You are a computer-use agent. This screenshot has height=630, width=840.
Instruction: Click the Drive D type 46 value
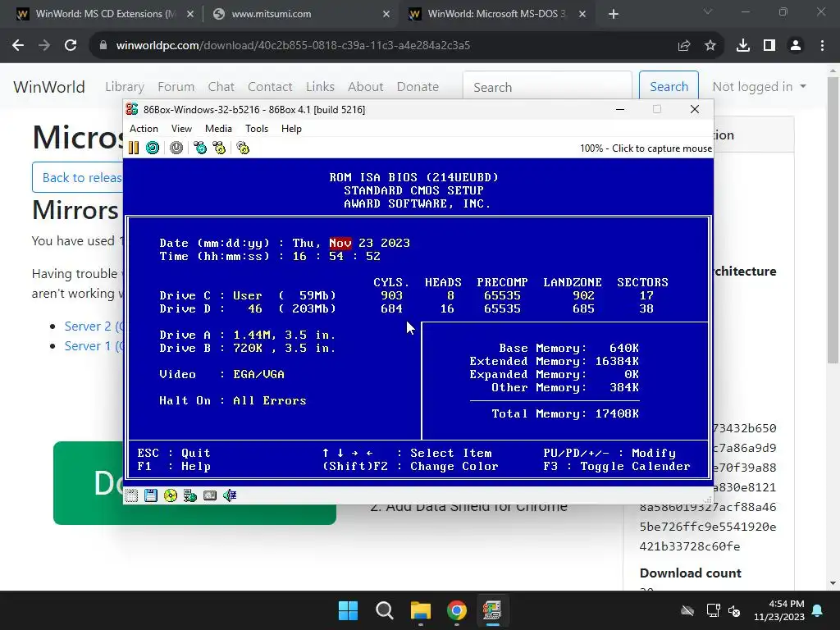point(255,309)
